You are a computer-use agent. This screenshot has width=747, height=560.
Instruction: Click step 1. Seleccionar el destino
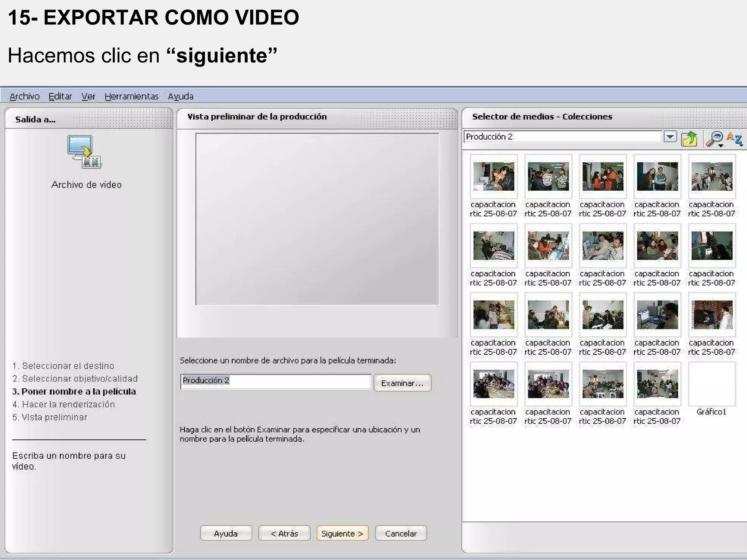point(63,366)
